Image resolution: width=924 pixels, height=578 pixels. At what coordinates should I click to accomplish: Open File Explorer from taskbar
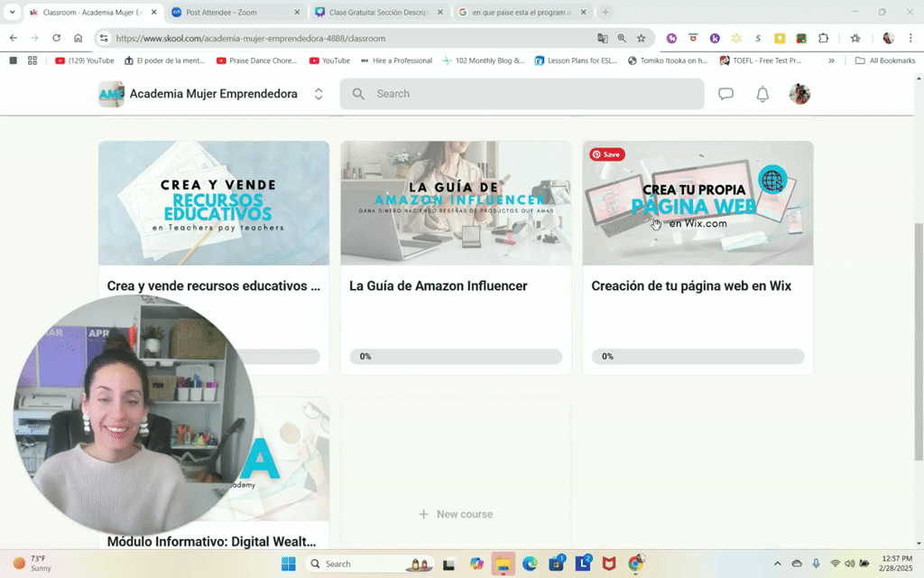click(504, 564)
